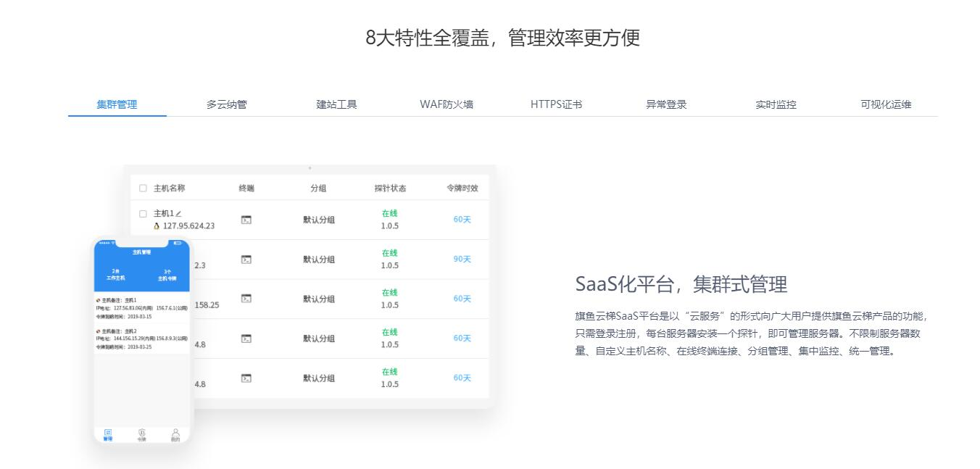This screenshot has width=980, height=469.
Task: Switch to the 可视化运维 tab
Action: click(886, 104)
